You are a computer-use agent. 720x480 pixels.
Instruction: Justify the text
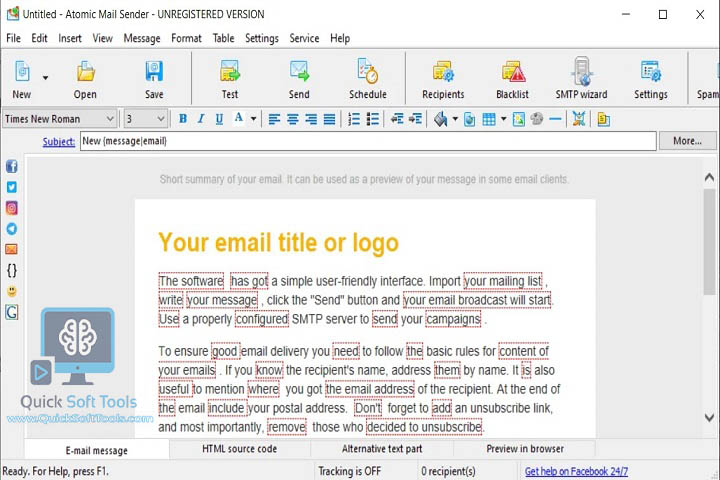[329, 119]
